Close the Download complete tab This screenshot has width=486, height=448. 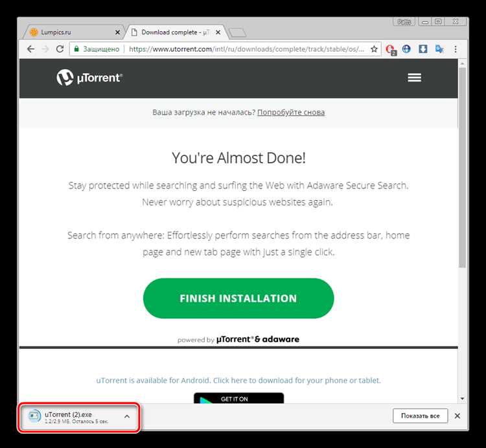218,32
